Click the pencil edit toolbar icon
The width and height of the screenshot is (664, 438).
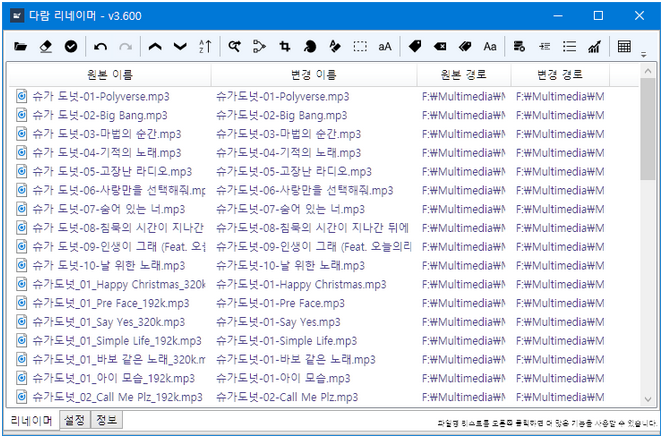(x=335, y=47)
